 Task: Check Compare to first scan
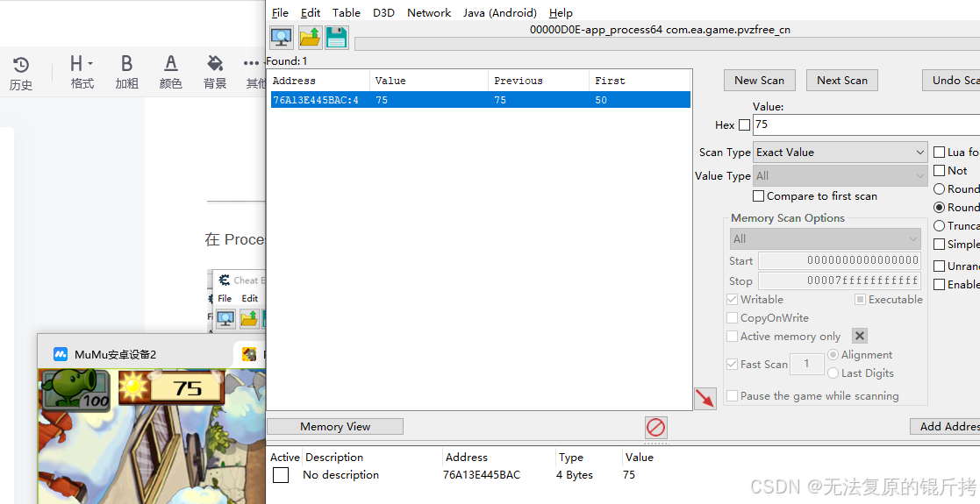pos(758,196)
